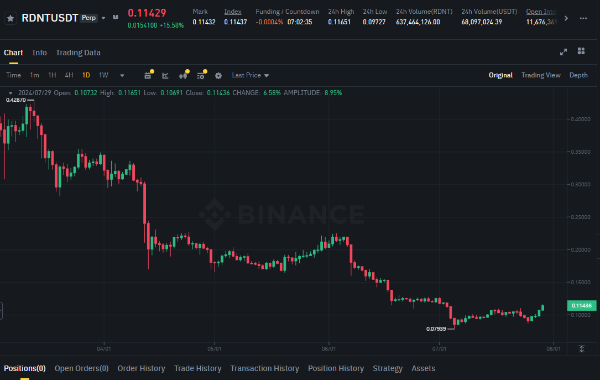Open the drawing tools icon

(x=165, y=76)
